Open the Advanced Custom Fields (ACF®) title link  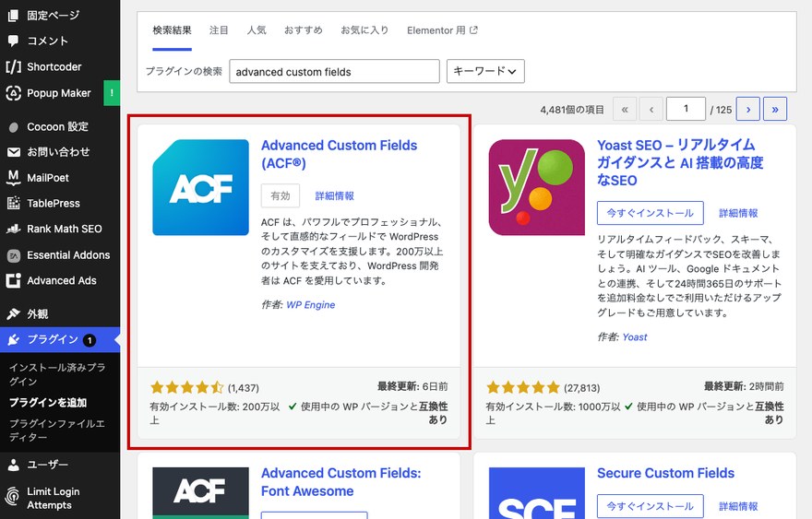click(340, 154)
